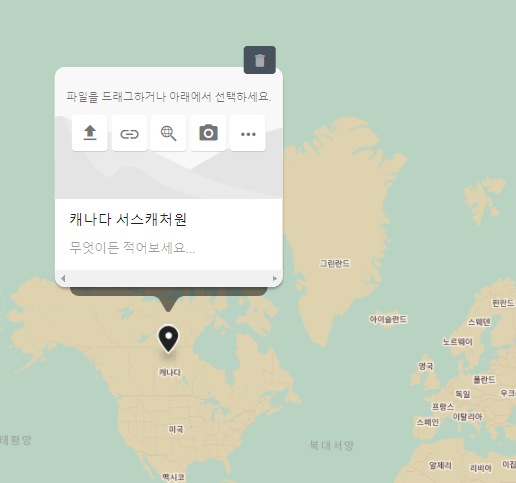
Task: Click the '미국' map label
Action: pos(176,429)
